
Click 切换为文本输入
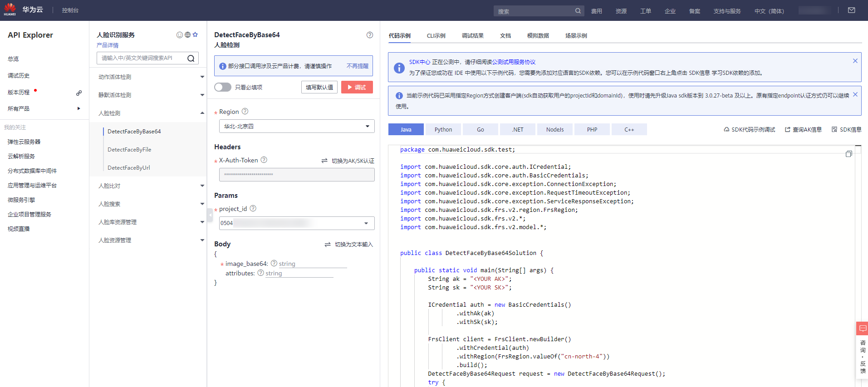tap(349, 245)
